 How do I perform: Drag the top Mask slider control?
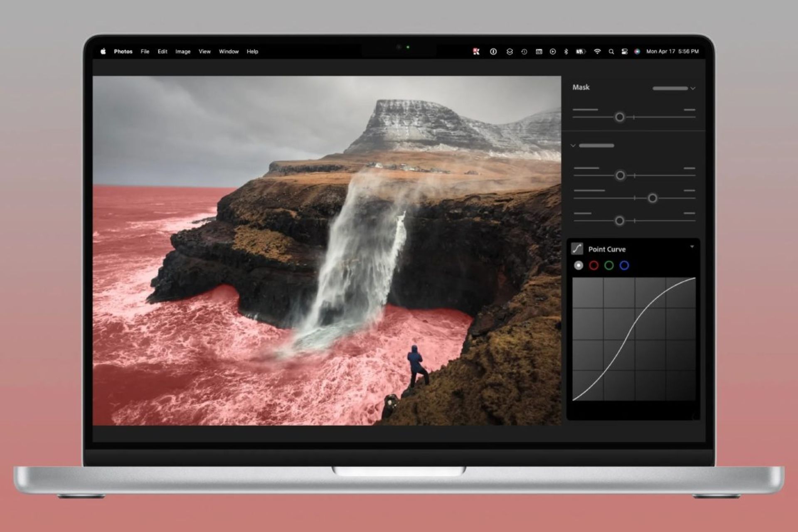pos(620,117)
